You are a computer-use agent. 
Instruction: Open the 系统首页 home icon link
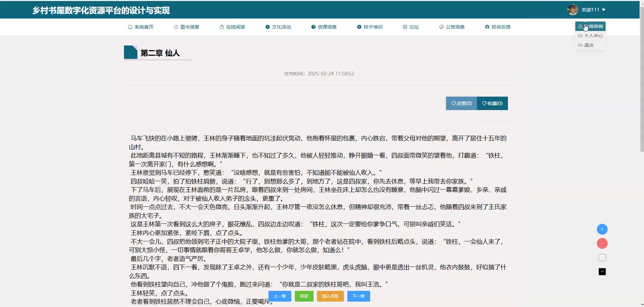pos(140,27)
